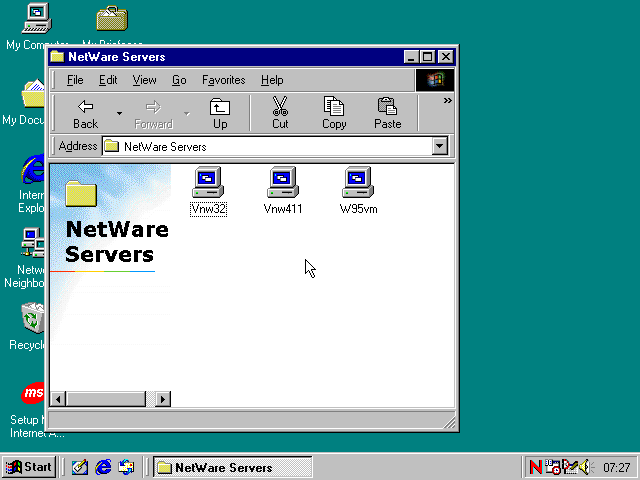Open the File menu
The image size is (640, 480).
[x=75, y=80]
